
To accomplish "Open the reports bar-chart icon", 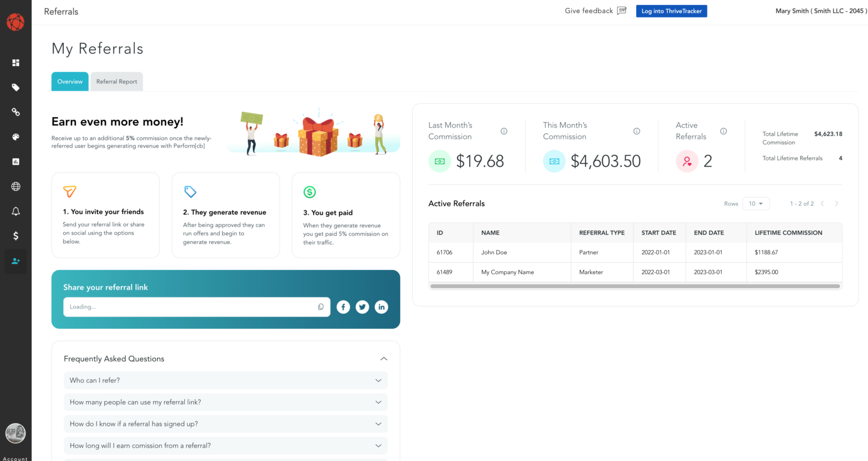I will pyautogui.click(x=15, y=162).
